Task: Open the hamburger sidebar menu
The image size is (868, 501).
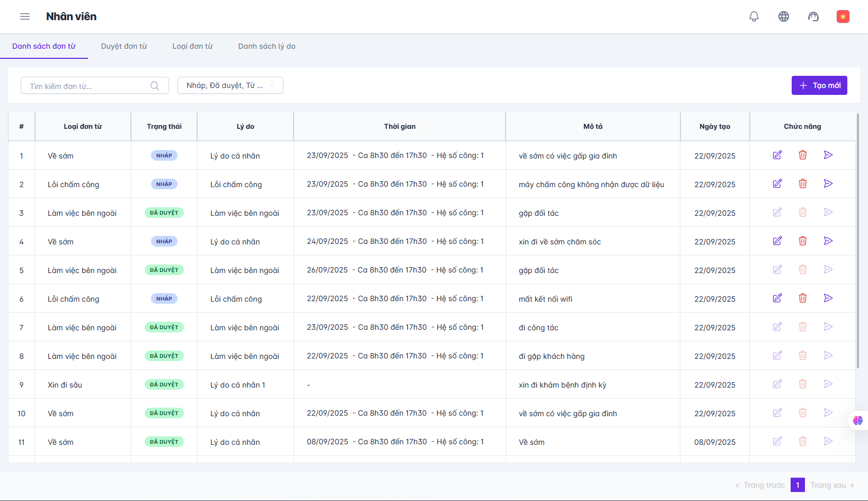Action: point(25,16)
